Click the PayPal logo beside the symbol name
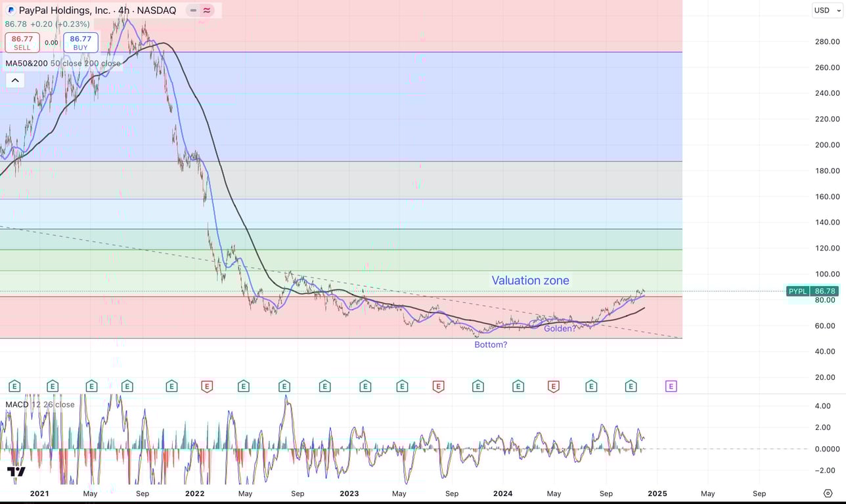 click(11, 10)
